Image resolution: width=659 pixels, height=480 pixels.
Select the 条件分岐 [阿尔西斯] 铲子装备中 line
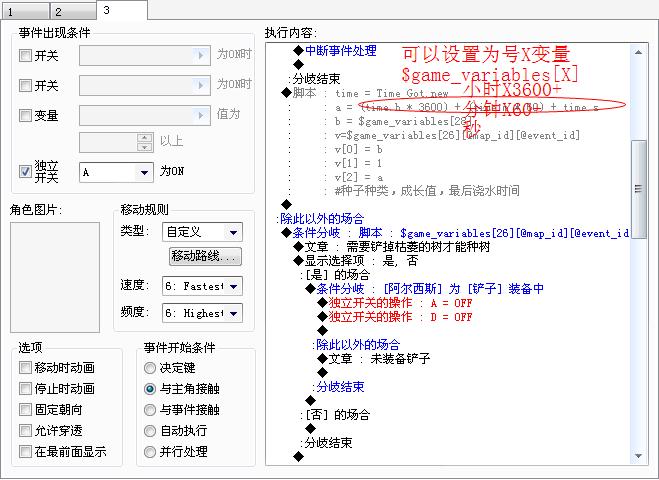pyautogui.click(x=424, y=288)
